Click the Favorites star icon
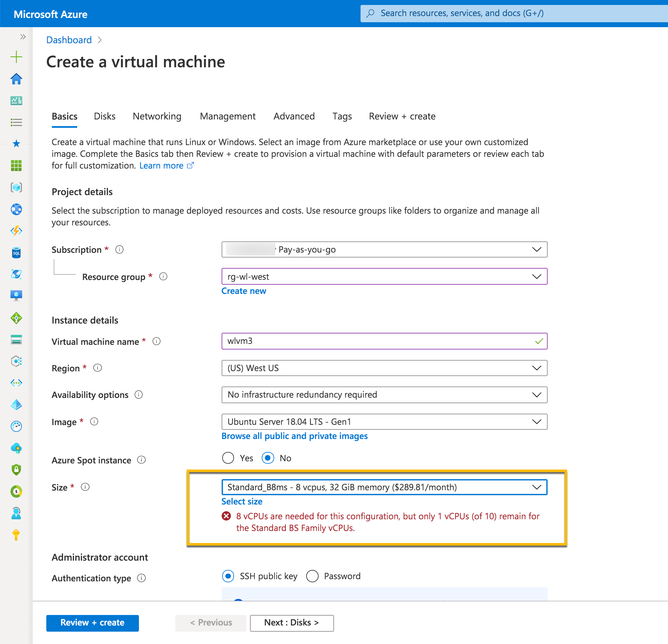668x644 pixels. (x=16, y=144)
